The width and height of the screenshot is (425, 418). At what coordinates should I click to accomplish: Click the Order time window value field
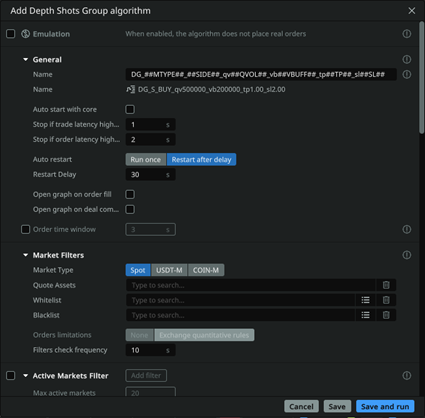pyautogui.click(x=150, y=229)
